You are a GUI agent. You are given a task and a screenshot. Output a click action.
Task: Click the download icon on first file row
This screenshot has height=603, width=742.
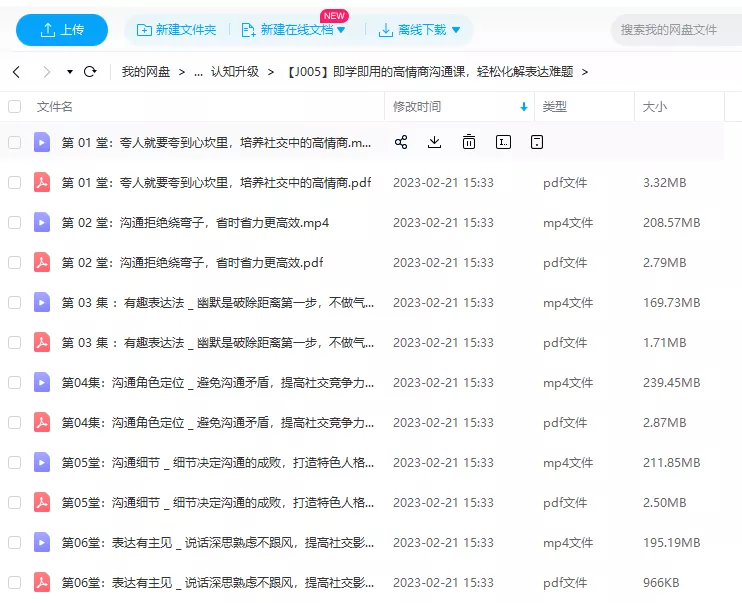coord(434,142)
